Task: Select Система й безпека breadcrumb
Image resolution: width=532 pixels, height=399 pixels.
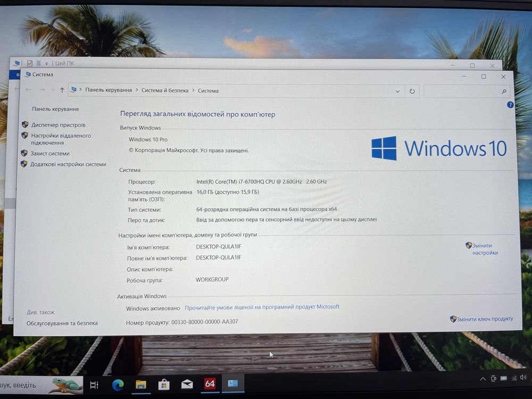Action: [x=165, y=90]
